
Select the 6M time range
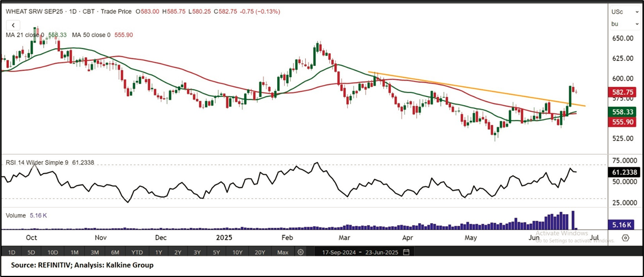[x=115, y=252]
